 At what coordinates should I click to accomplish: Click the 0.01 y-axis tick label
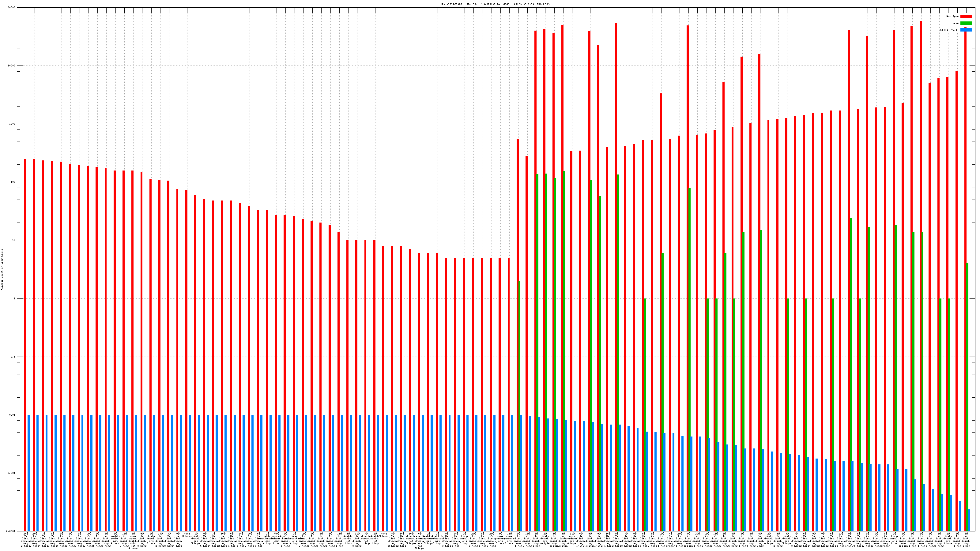coord(13,415)
